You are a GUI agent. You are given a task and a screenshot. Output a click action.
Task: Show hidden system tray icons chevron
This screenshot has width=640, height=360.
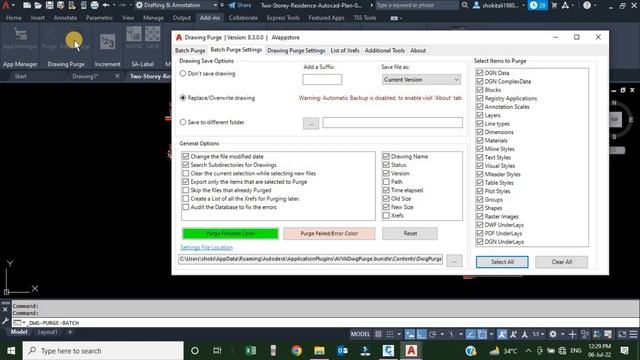(x=529, y=351)
